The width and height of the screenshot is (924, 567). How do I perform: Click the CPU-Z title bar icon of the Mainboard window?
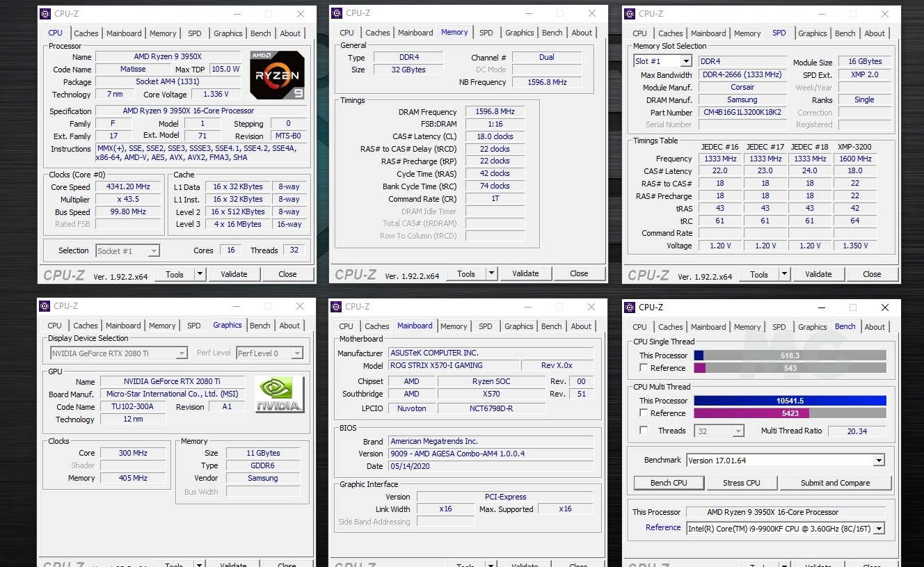[x=336, y=306]
